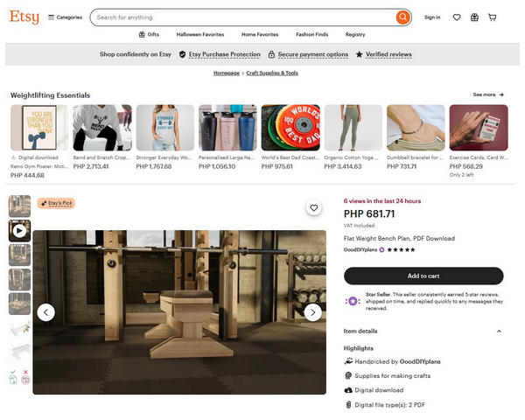
Task: Open the Sign in link
Action: coord(432,17)
